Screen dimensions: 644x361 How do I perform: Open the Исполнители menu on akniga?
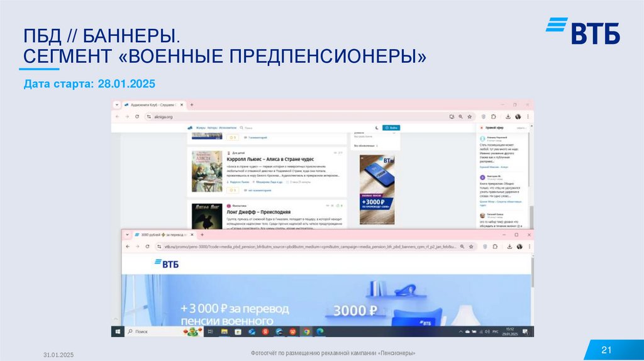(x=228, y=128)
